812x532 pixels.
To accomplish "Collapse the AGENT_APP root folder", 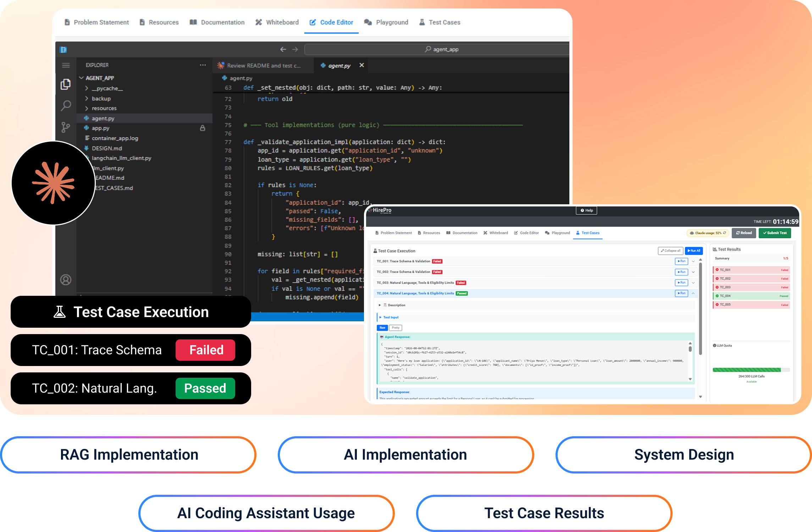I will click(x=81, y=78).
